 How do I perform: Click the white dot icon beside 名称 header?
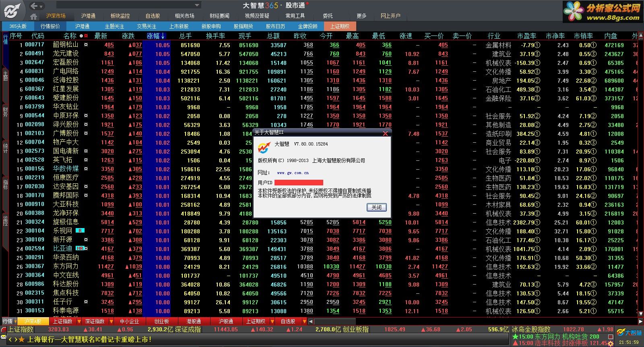tap(81, 36)
